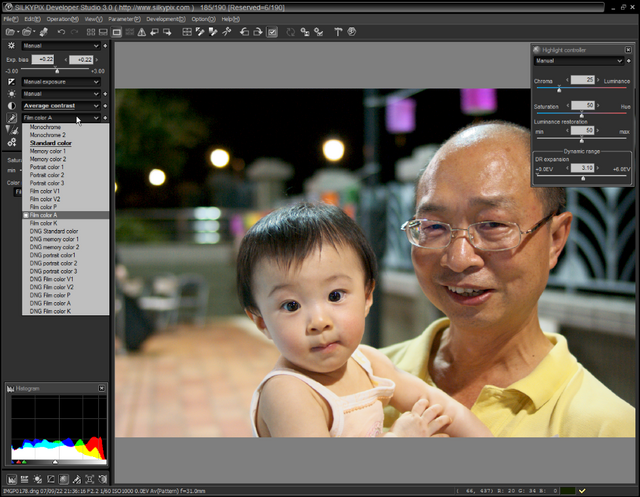640x497 pixels.
Task: Toggle white balance fine-tune icon at bottom
Action: (38, 479)
